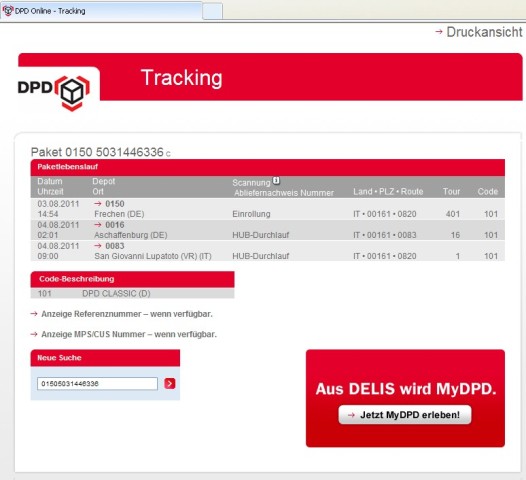Click the Einrollung scan status

(251, 214)
